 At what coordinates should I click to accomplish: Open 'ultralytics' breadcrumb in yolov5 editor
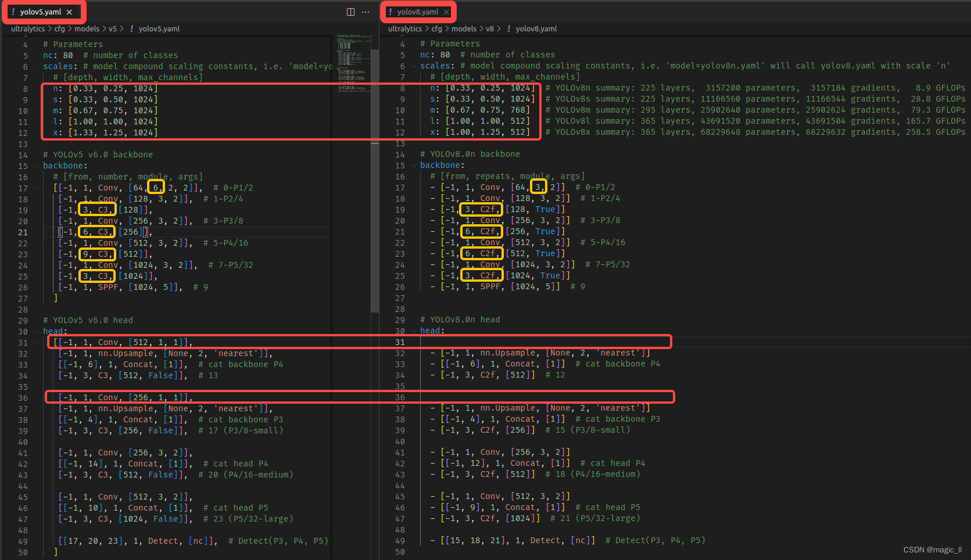click(x=28, y=28)
